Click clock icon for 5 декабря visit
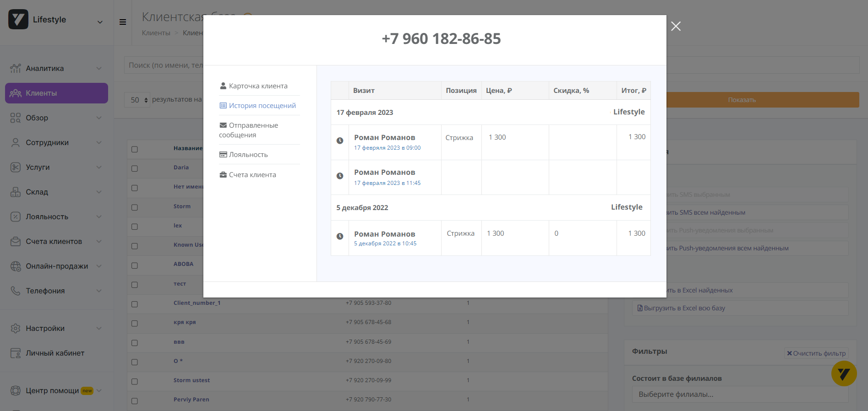This screenshot has width=868, height=411. 340,237
